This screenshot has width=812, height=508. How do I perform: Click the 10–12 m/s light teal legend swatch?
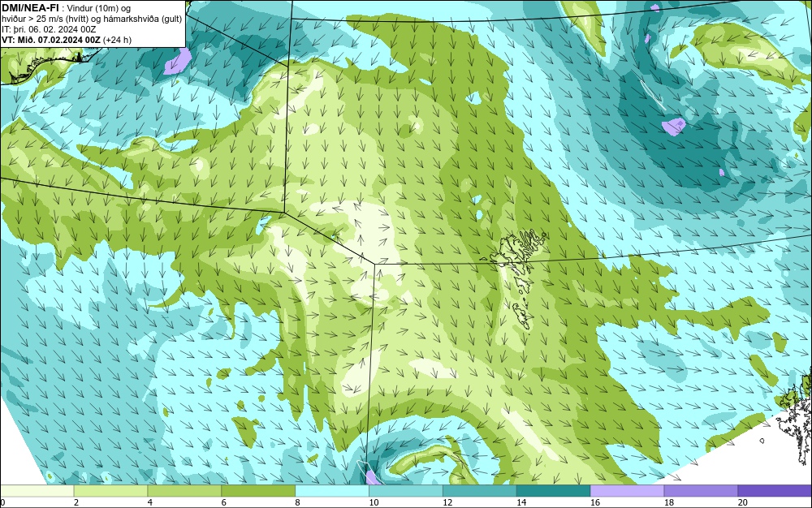pos(406,490)
